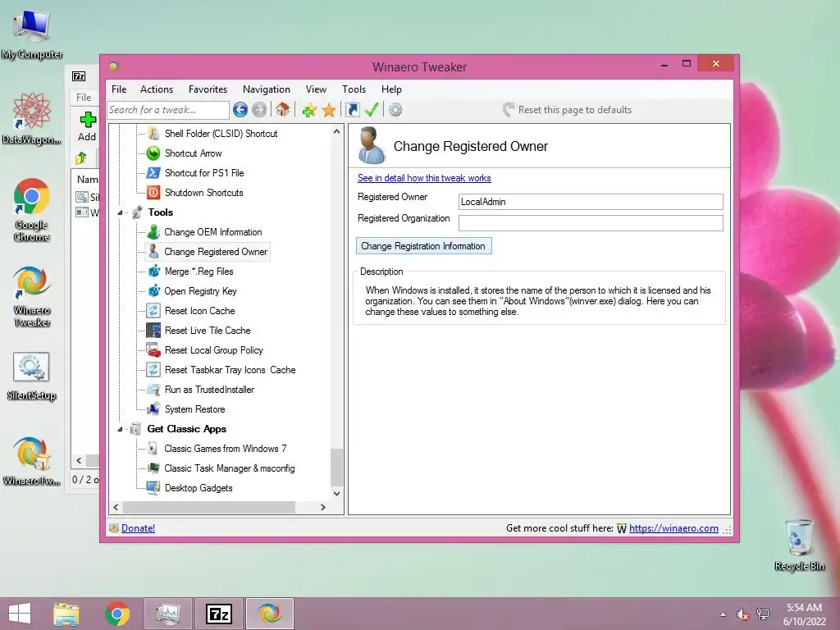Viewport: 840px width, 630px height.
Task: Open the File menu in Winaero Tweaker
Action: click(119, 89)
